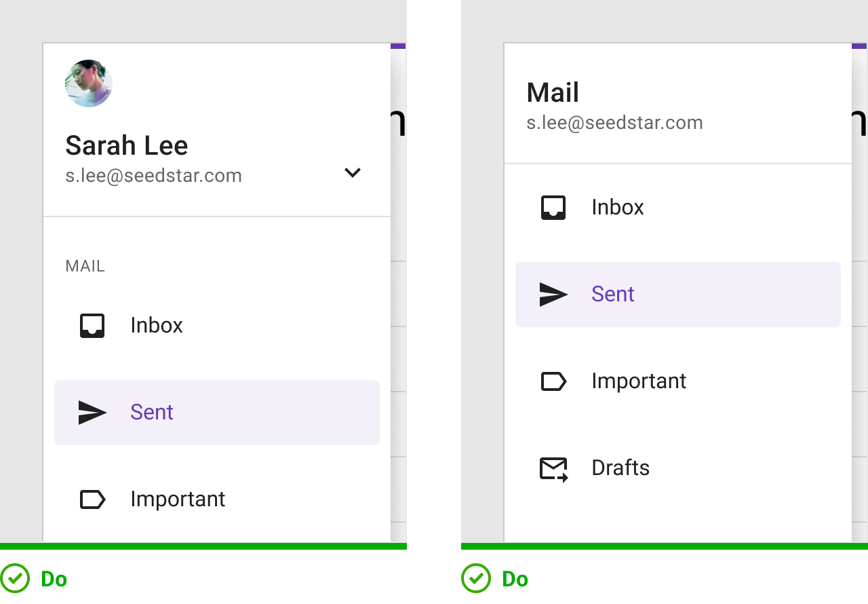Select Inbox in the navigation drawer
Screen dimensions: 868x604
click(156, 325)
